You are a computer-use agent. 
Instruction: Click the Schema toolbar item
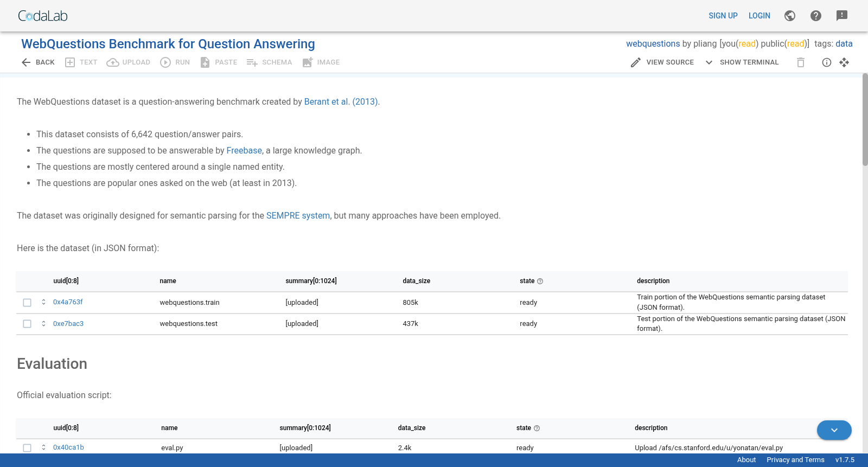click(x=269, y=62)
